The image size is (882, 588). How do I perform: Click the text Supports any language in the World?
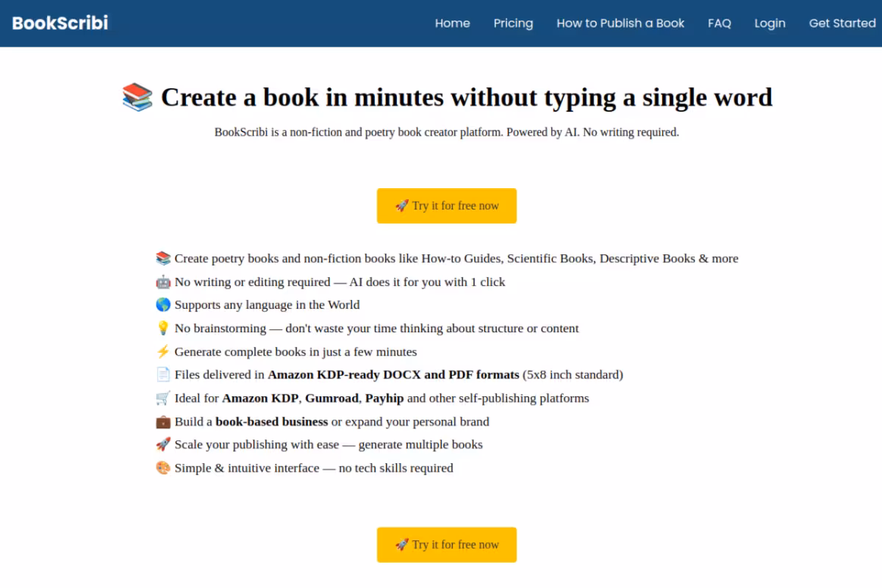tap(267, 304)
